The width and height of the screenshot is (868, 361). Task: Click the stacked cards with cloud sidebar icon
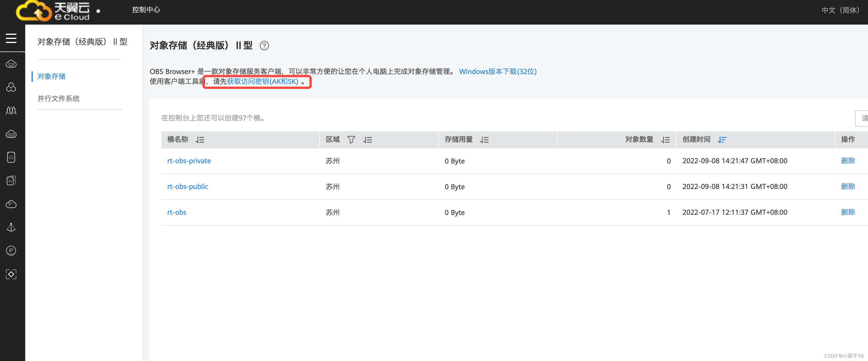point(11,180)
